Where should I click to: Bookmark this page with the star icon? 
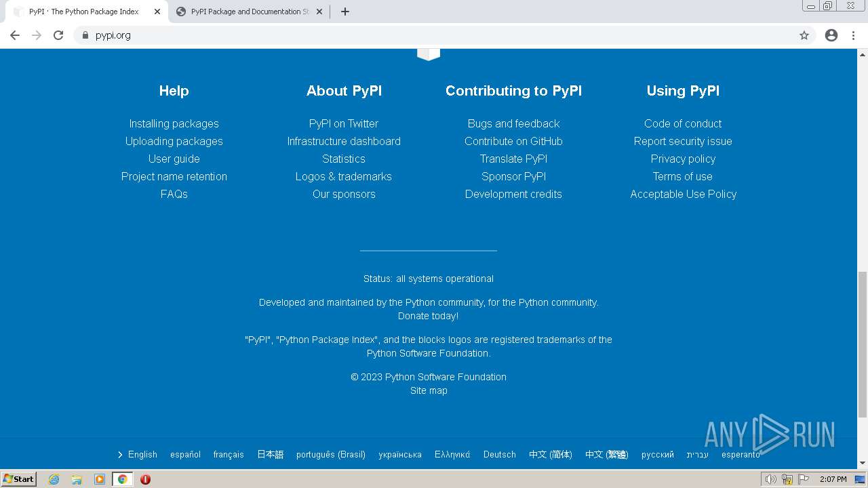[804, 35]
